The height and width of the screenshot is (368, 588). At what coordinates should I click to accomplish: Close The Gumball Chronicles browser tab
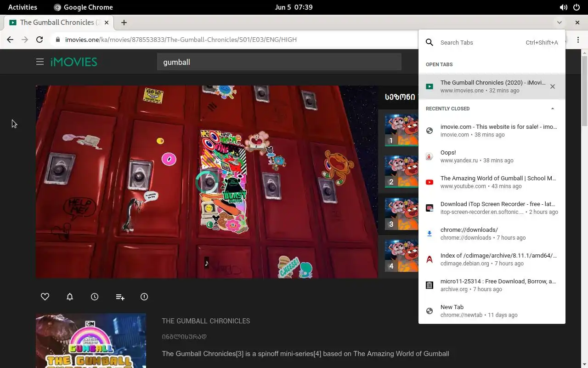(x=107, y=22)
